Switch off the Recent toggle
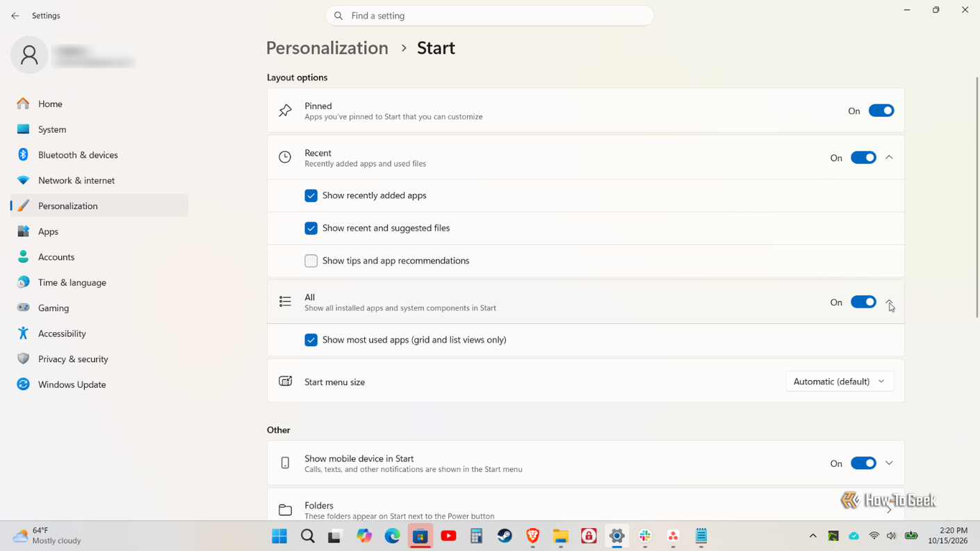This screenshot has height=551, width=980. click(x=863, y=158)
